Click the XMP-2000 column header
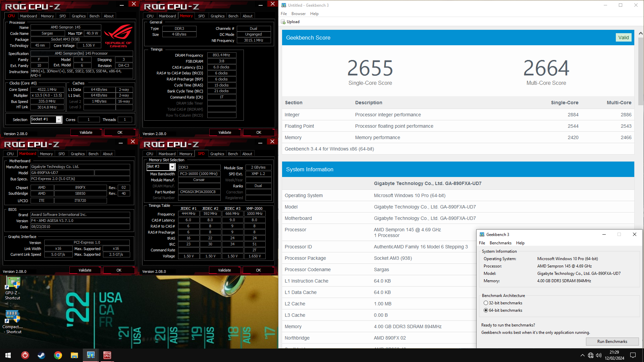Screen dimensions: 644x362 tap(254, 208)
